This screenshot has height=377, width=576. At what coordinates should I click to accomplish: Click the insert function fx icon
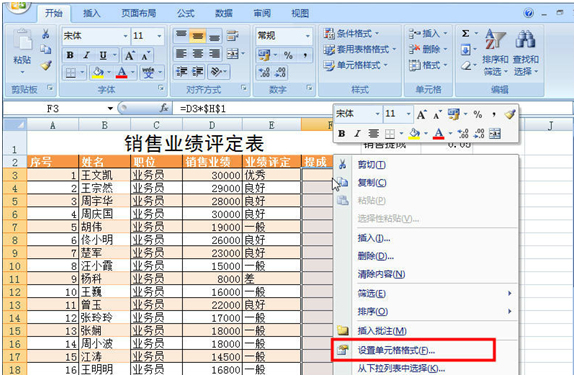(x=164, y=108)
